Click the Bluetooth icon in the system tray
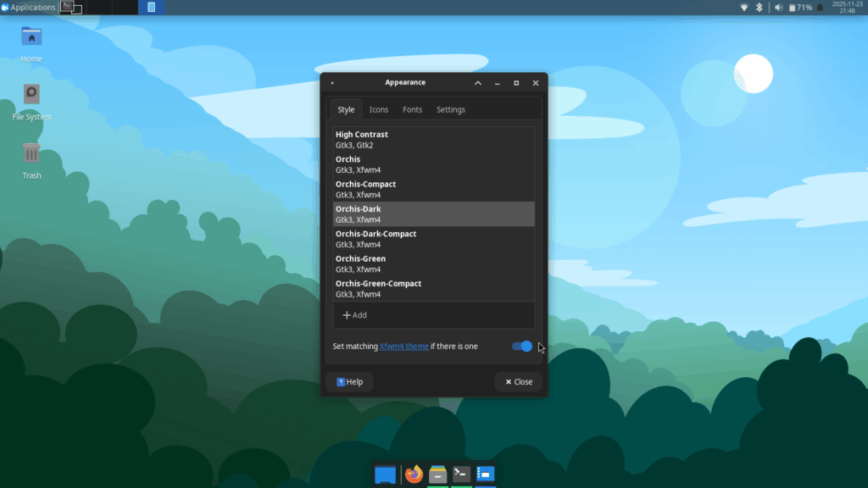This screenshot has height=488, width=868. (758, 7)
